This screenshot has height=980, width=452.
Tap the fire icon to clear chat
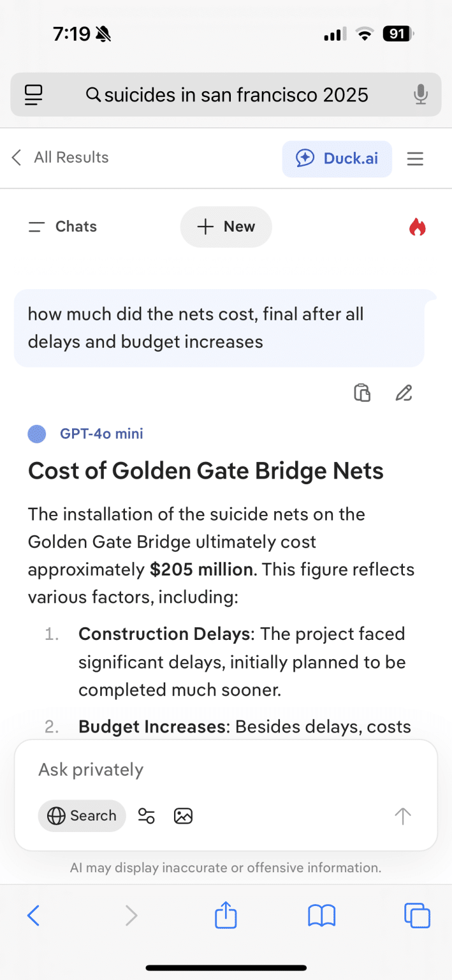click(x=417, y=227)
